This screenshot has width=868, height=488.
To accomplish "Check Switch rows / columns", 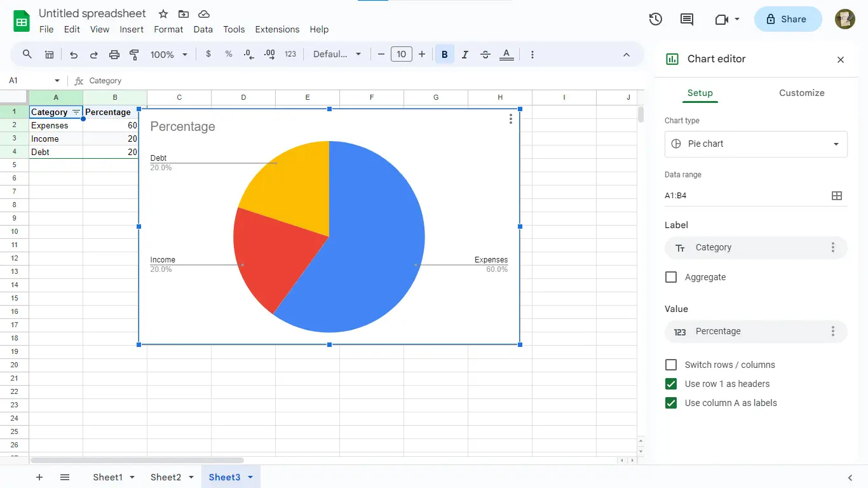I will click(x=671, y=365).
